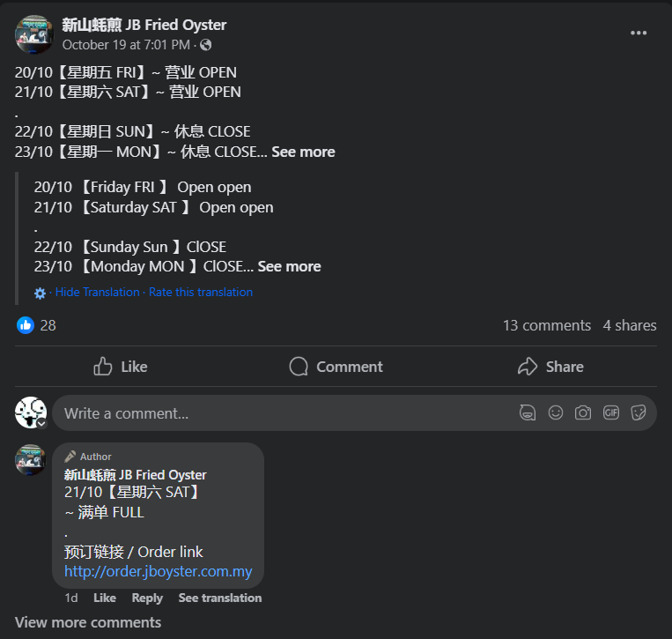Open the sticker picker icon
Screen dimensions: 672x639
coord(639,412)
